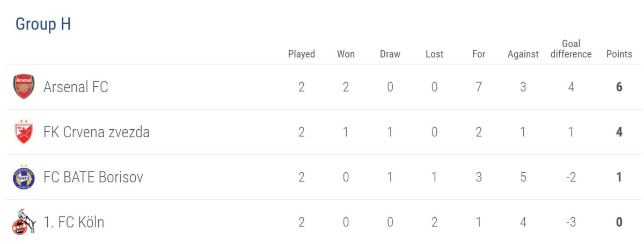Click Crvena zvezda's points total of 4

(619, 132)
